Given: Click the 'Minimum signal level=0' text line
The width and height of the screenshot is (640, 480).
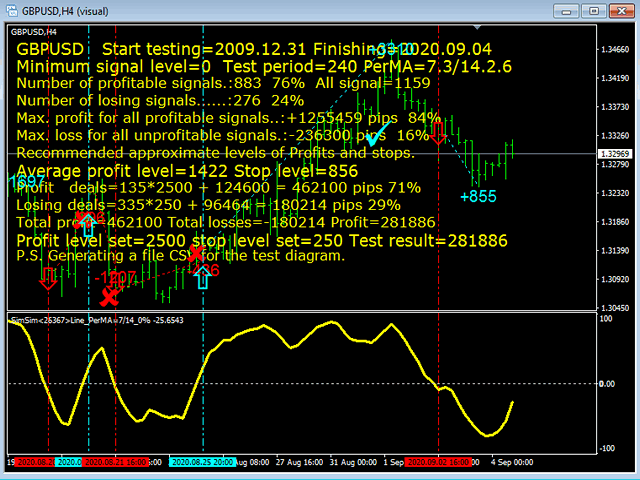Looking at the screenshot, I should pos(264,67).
